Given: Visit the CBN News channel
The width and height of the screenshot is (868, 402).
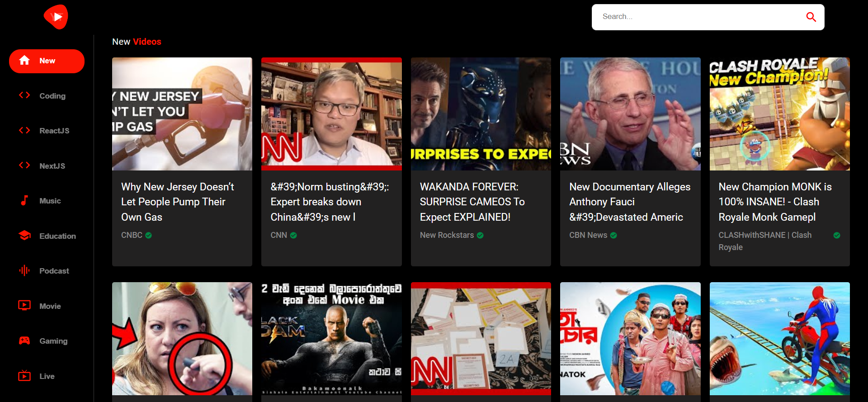Looking at the screenshot, I should pyautogui.click(x=588, y=235).
